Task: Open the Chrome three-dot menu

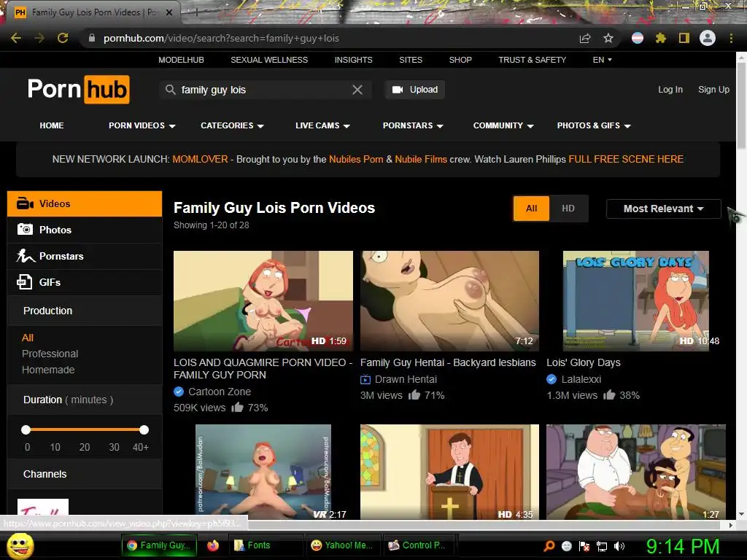Action: click(731, 38)
